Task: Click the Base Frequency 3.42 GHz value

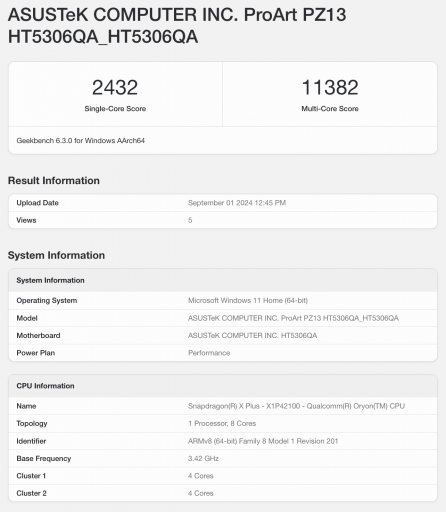Action: click(203, 458)
